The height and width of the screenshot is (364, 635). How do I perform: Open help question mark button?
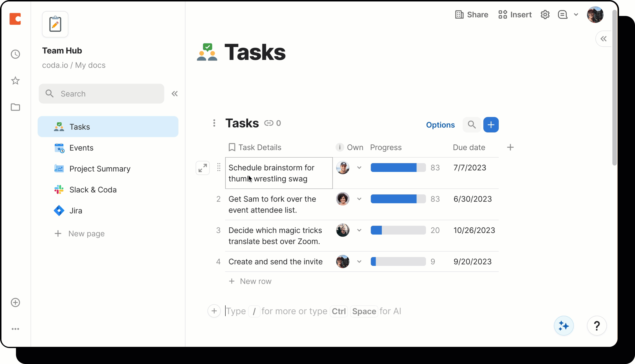tap(597, 326)
